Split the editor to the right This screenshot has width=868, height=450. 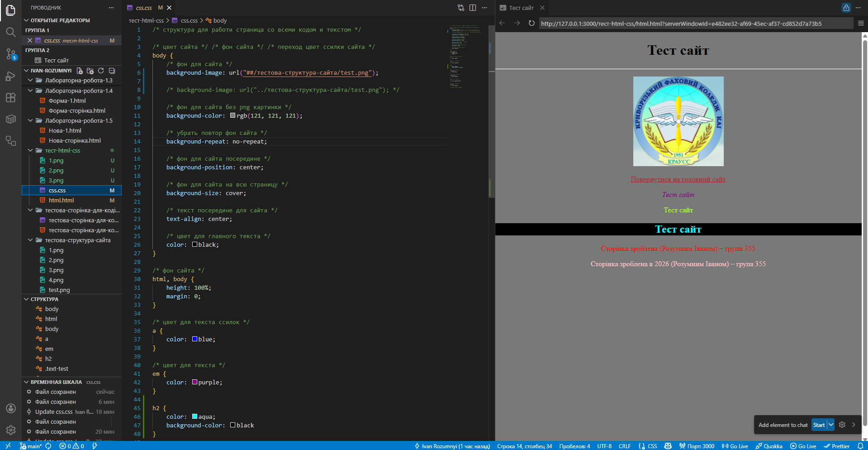(x=473, y=8)
